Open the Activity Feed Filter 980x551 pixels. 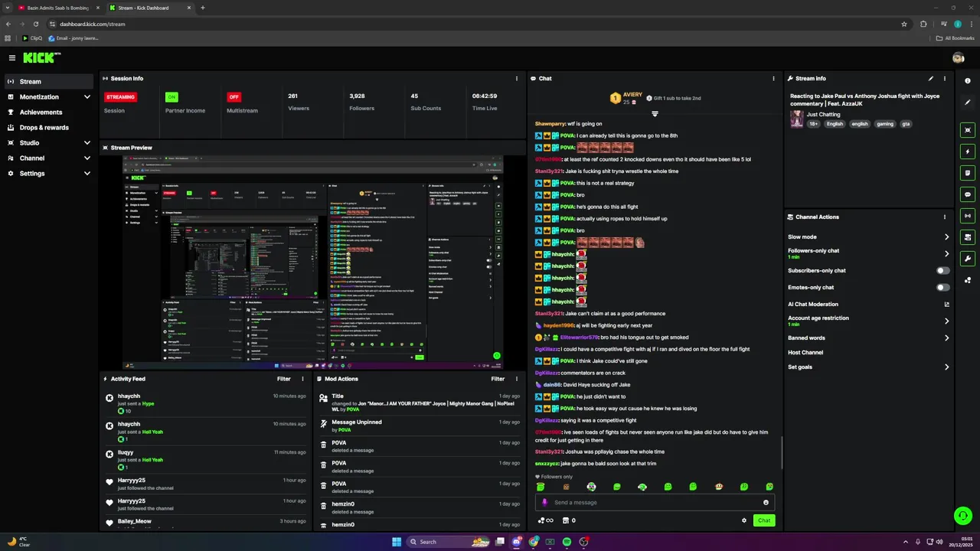point(283,379)
